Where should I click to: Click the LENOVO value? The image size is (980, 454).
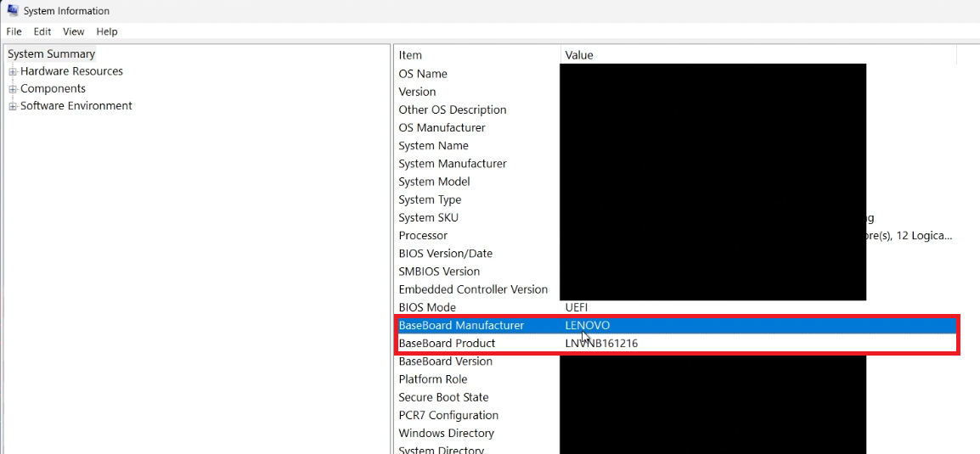588,325
